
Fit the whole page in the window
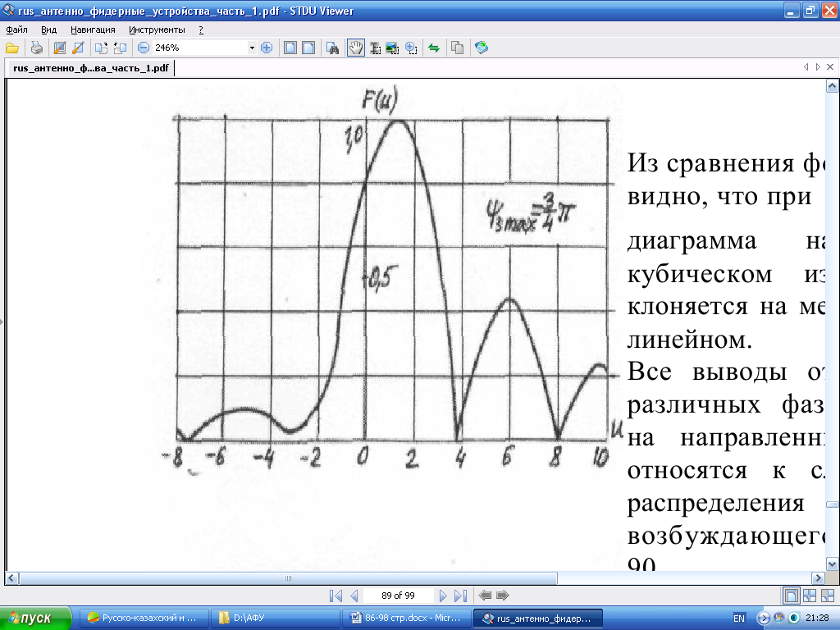[x=290, y=48]
